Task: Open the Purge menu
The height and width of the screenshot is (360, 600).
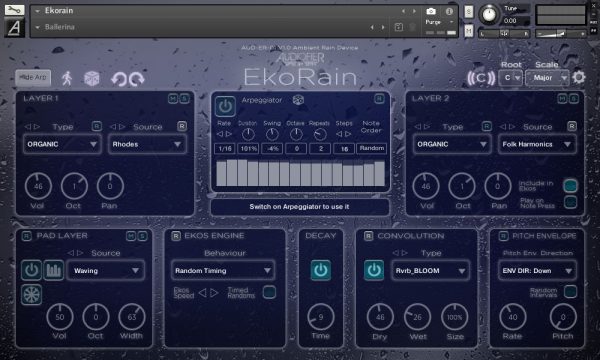Action: [439, 22]
